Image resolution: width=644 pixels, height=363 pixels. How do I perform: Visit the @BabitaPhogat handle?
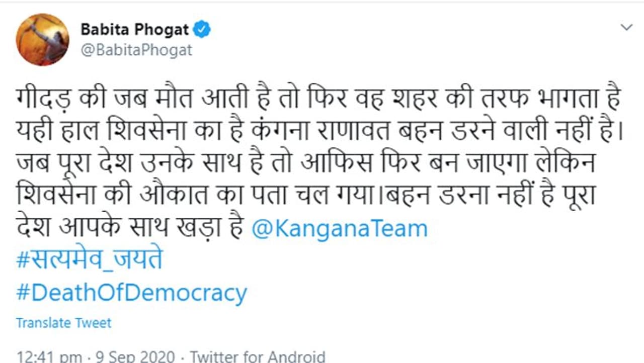pyautogui.click(x=136, y=51)
